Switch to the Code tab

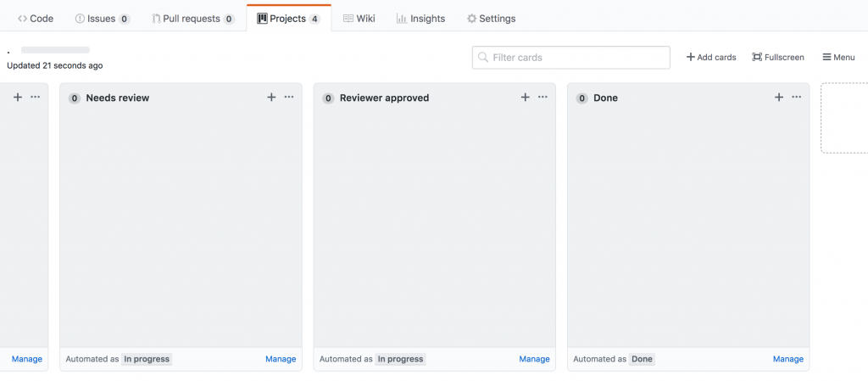click(36, 19)
